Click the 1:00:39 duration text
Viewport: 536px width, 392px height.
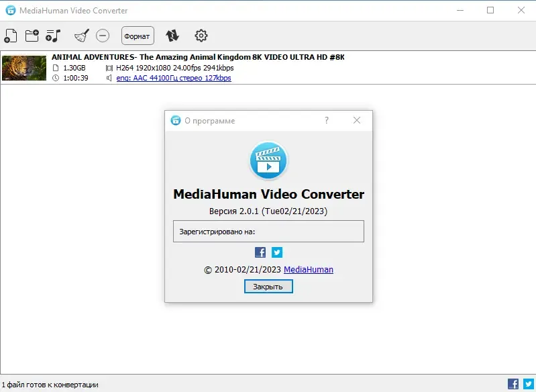coord(76,78)
